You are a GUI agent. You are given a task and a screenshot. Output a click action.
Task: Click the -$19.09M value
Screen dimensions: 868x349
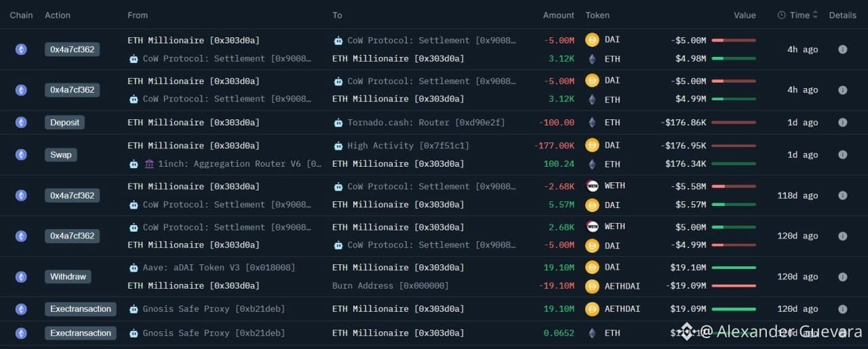click(x=686, y=286)
